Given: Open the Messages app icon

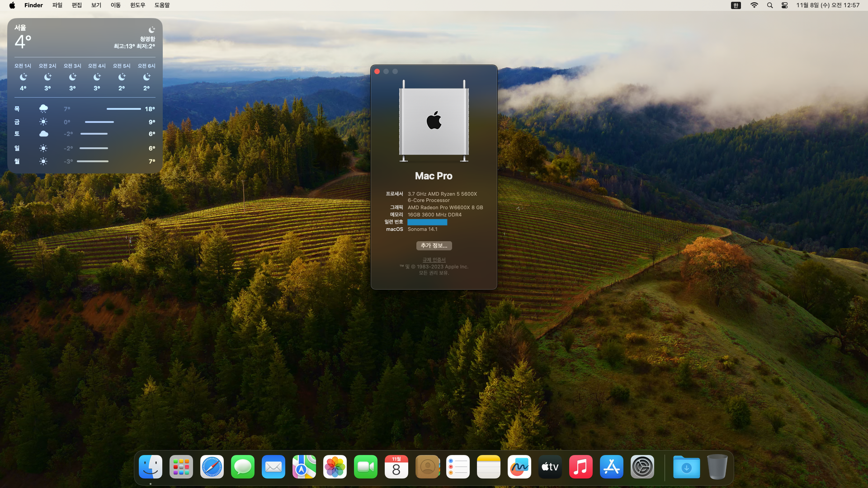Looking at the screenshot, I should click(x=243, y=467).
